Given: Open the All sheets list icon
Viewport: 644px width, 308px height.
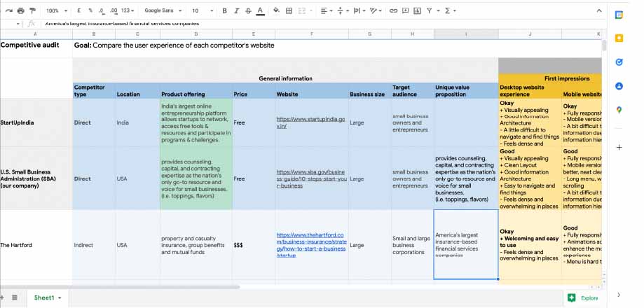Looking at the screenshot, I should pos(15,297).
